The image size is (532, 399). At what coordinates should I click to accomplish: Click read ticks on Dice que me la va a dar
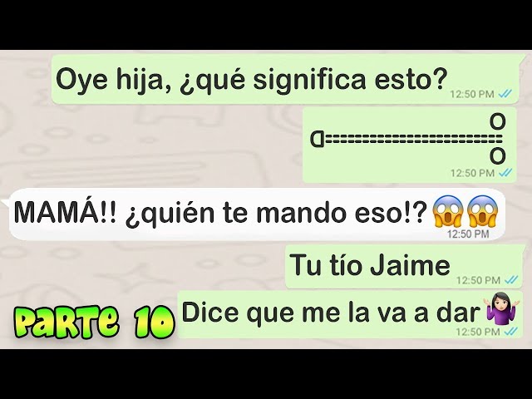[x=511, y=331]
